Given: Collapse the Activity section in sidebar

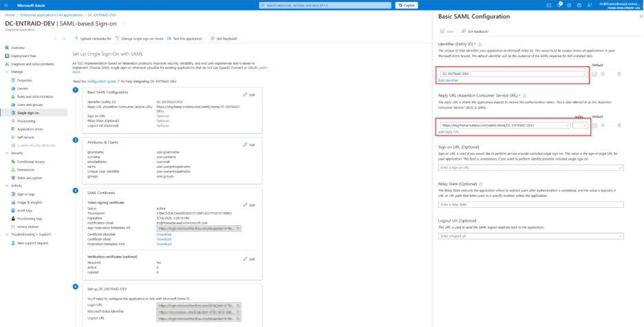Looking at the screenshot, I should click(7, 185).
